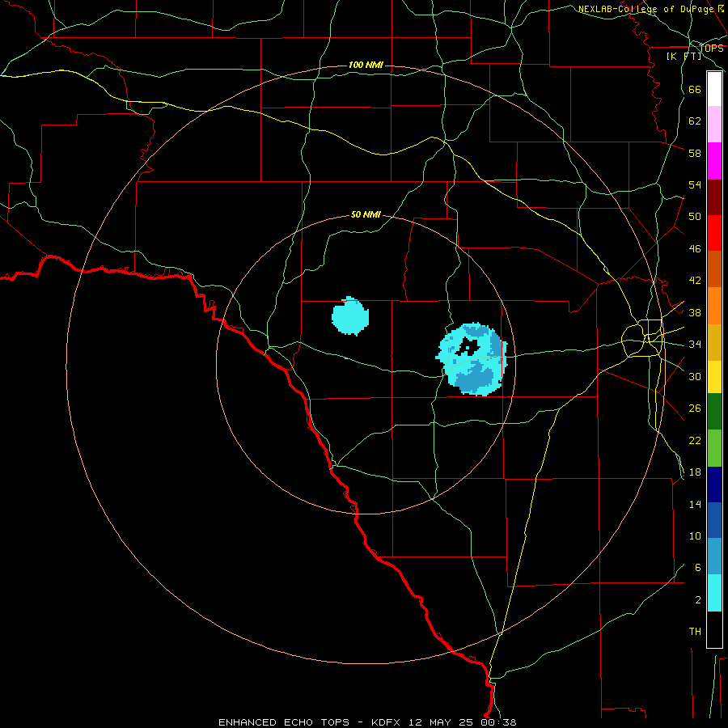Click the legend value '18'
Screen dimensions: 728x728
(x=695, y=472)
